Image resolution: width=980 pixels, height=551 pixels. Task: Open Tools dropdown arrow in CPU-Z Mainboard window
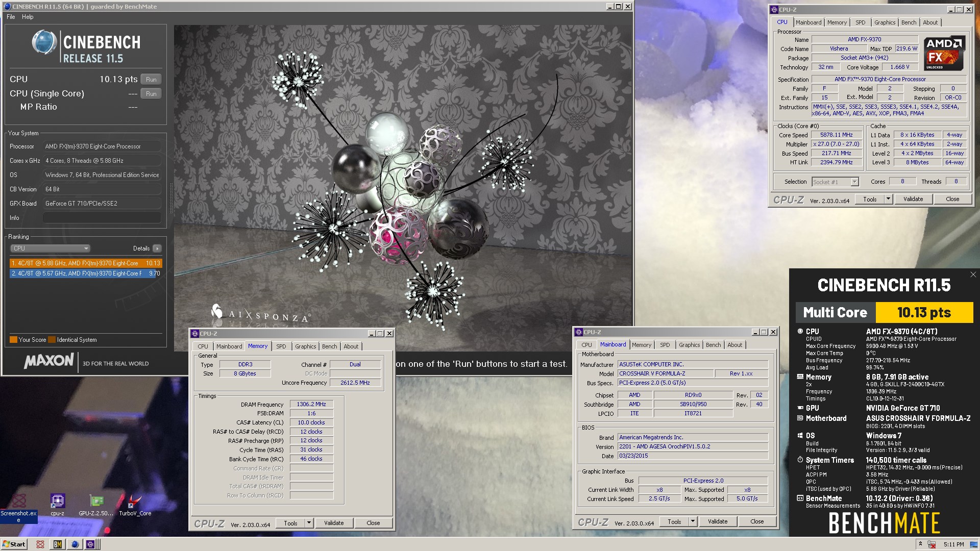(x=693, y=521)
